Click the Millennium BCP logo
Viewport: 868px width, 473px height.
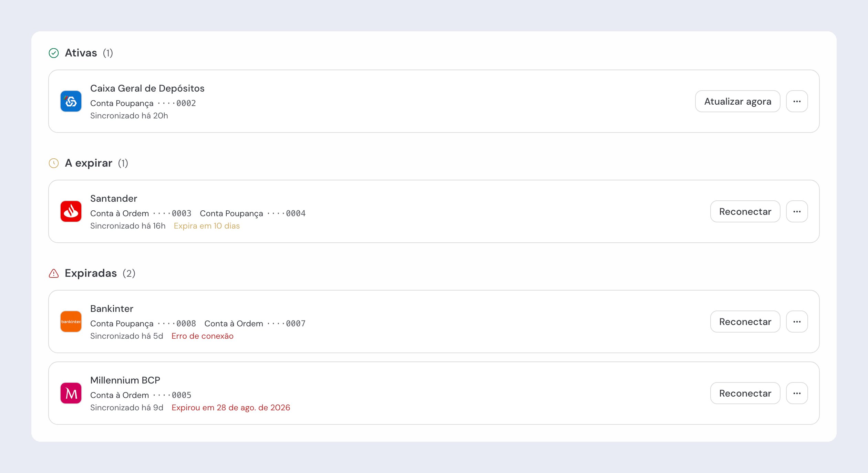(x=71, y=393)
